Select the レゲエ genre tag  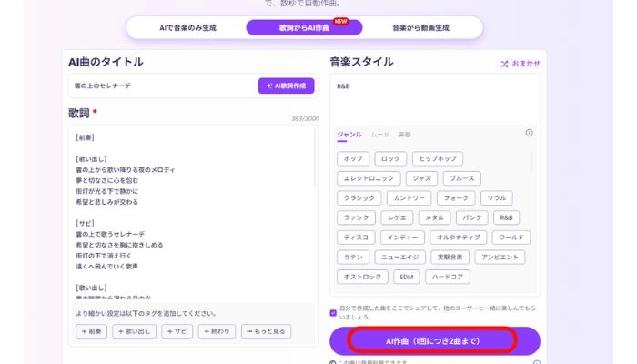coord(397,217)
